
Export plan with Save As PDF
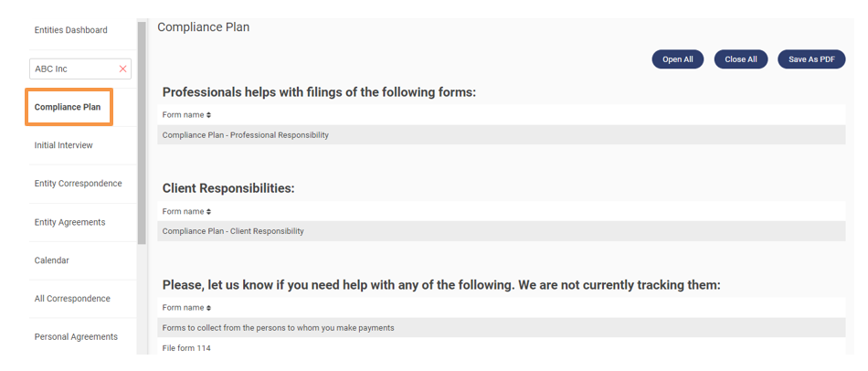coord(810,59)
